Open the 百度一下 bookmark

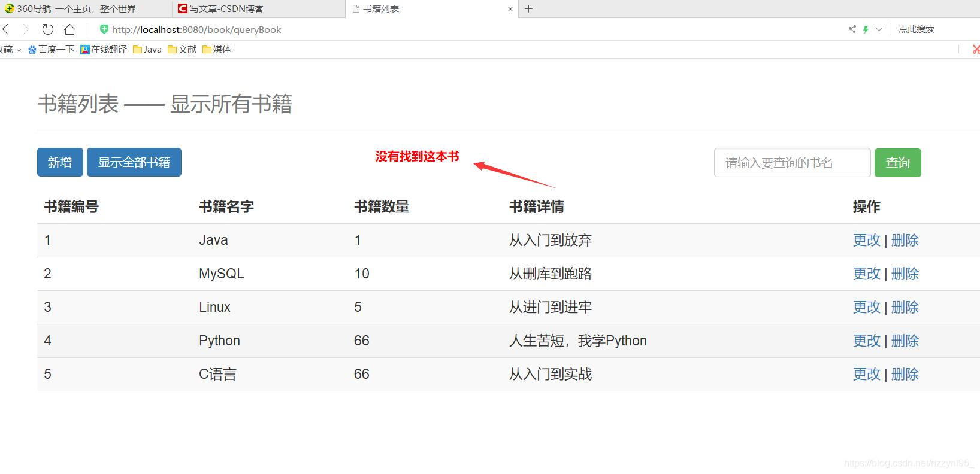[52, 50]
